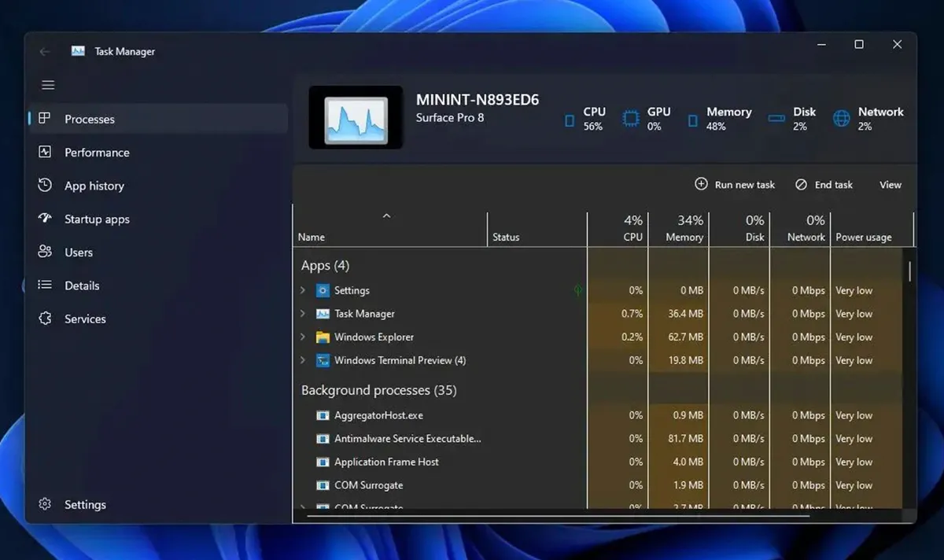Open the App history page
Image resolution: width=944 pixels, height=560 pixels.
[x=158, y=186]
